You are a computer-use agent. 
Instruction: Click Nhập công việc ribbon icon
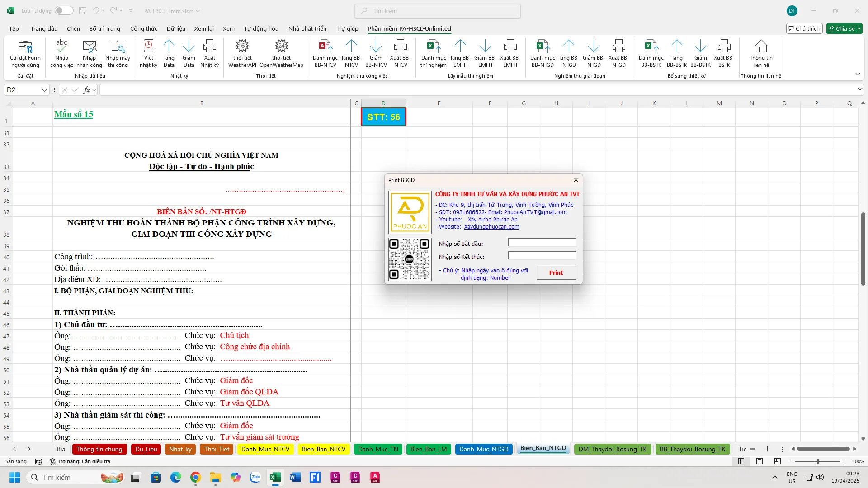pos(61,54)
